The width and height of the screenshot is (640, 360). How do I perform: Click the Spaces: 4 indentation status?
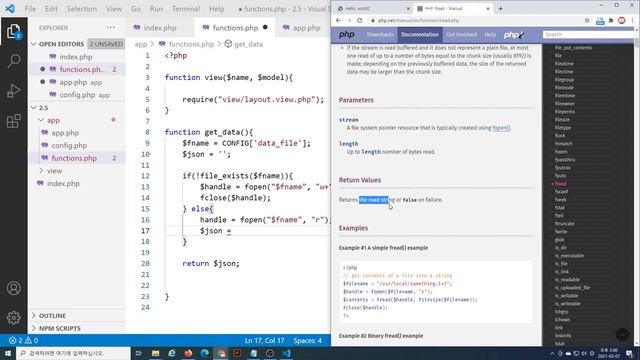coord(307,340)
